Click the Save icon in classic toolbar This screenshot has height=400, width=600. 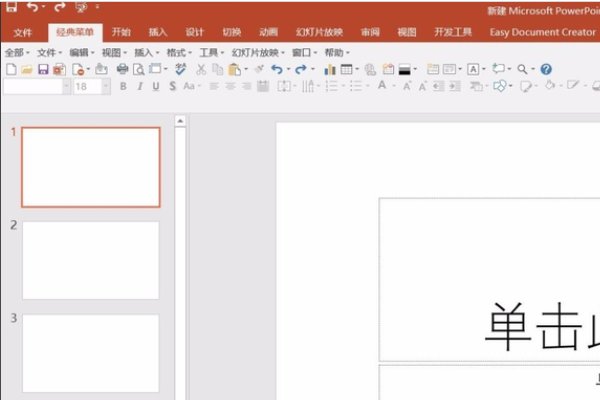(x=43, y=69)
